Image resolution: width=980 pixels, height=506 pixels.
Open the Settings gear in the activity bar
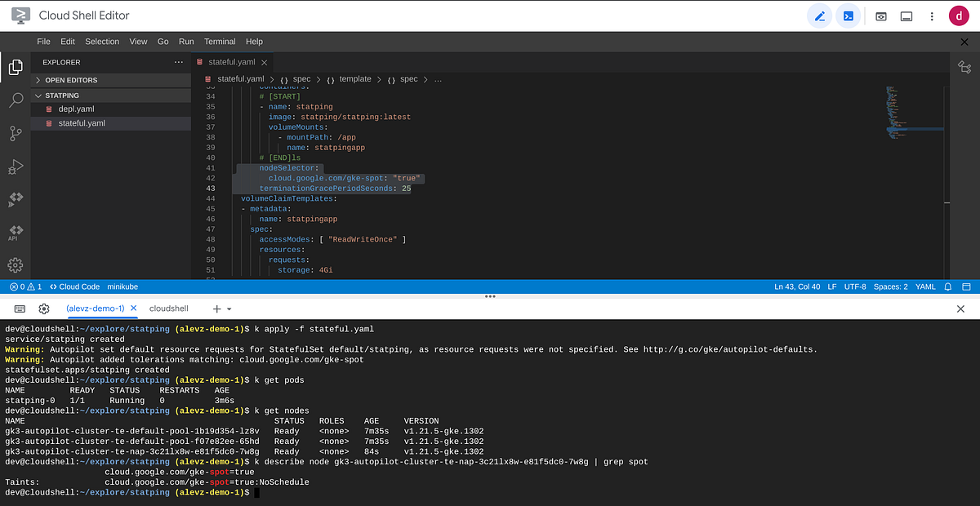15,265
